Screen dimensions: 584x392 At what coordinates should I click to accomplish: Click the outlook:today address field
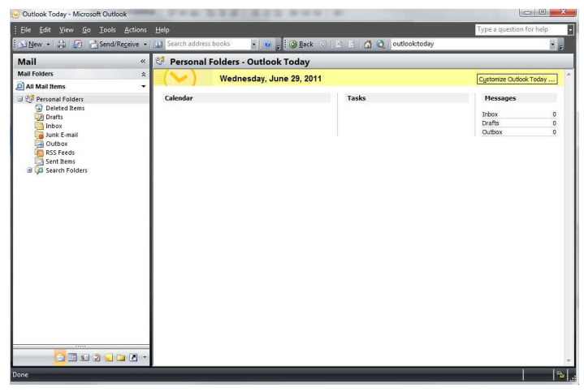coord(470,44)
